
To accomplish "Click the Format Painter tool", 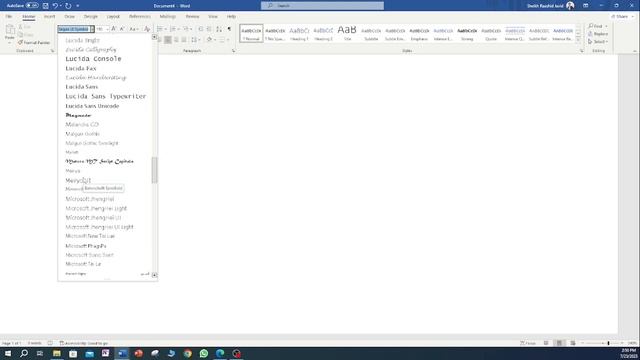I will click(x=34, y=42).
